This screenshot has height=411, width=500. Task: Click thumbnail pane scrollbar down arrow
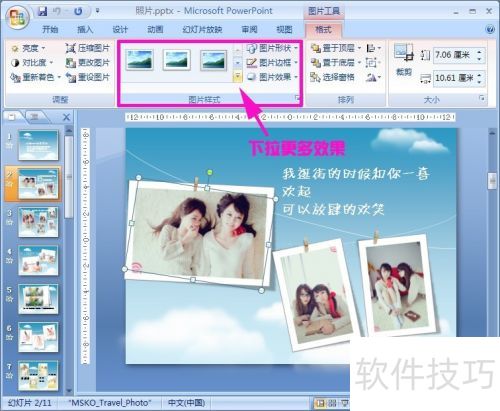[x=69, y=390]
